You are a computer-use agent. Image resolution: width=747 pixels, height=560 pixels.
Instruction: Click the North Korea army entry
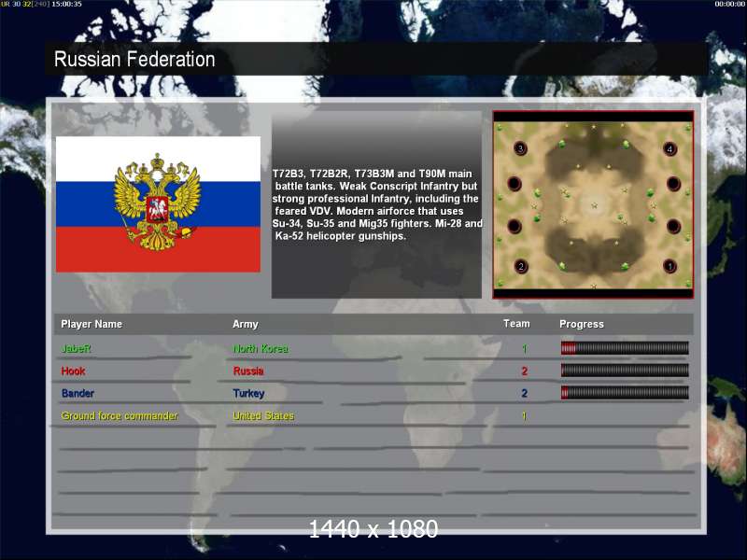click(x=261, y=348)
